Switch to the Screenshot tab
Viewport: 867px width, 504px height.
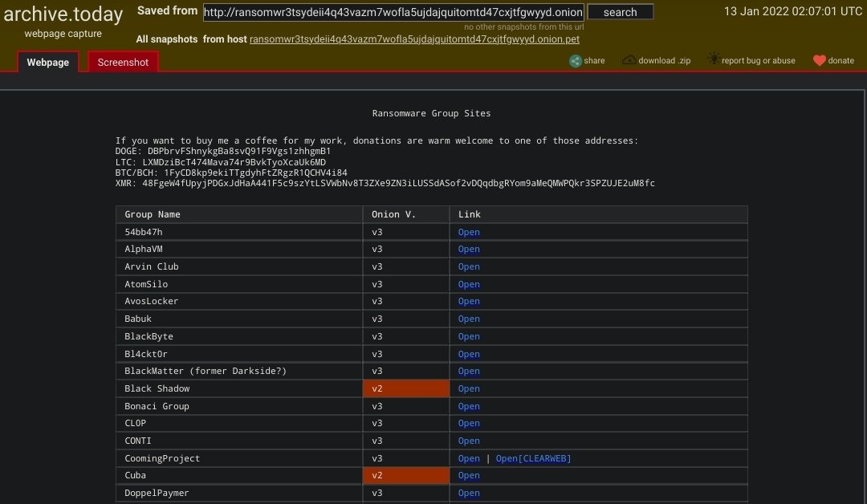(x=123, y=63)
